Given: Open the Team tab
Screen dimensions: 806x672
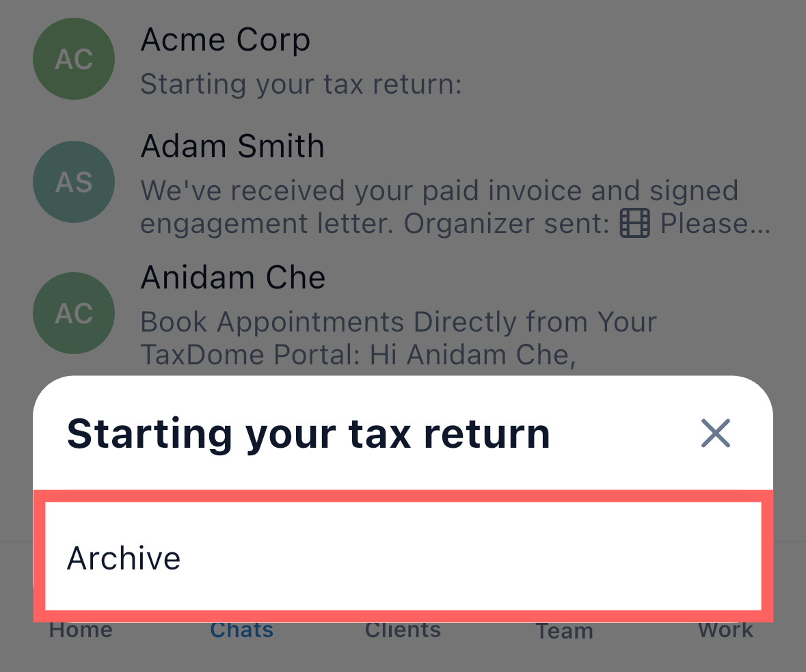Looking at the screenshot, I should pos(564,632).
